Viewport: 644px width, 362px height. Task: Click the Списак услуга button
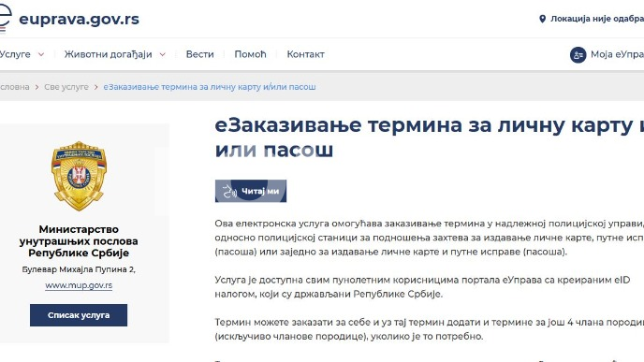[x=79, y=315]
